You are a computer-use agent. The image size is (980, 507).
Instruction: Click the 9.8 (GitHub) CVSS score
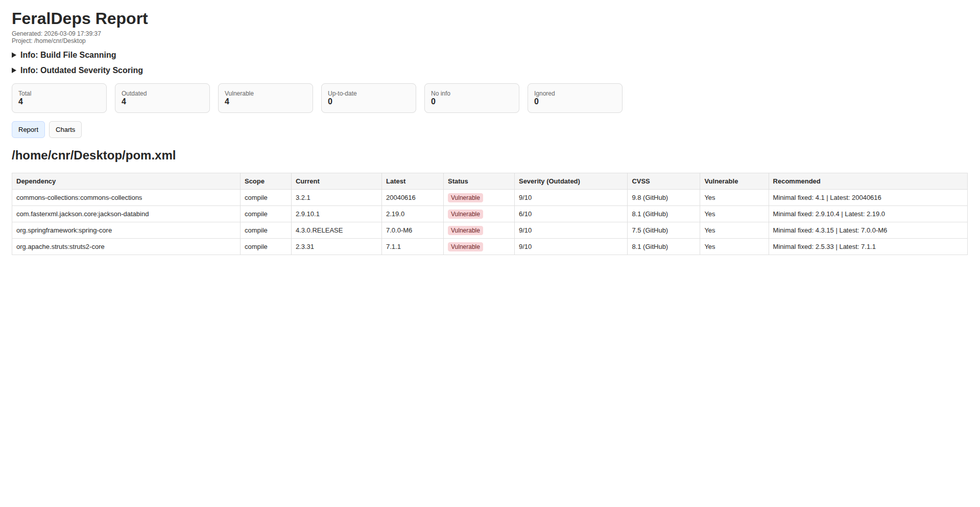pyautogui.click(x=650, y=198)
